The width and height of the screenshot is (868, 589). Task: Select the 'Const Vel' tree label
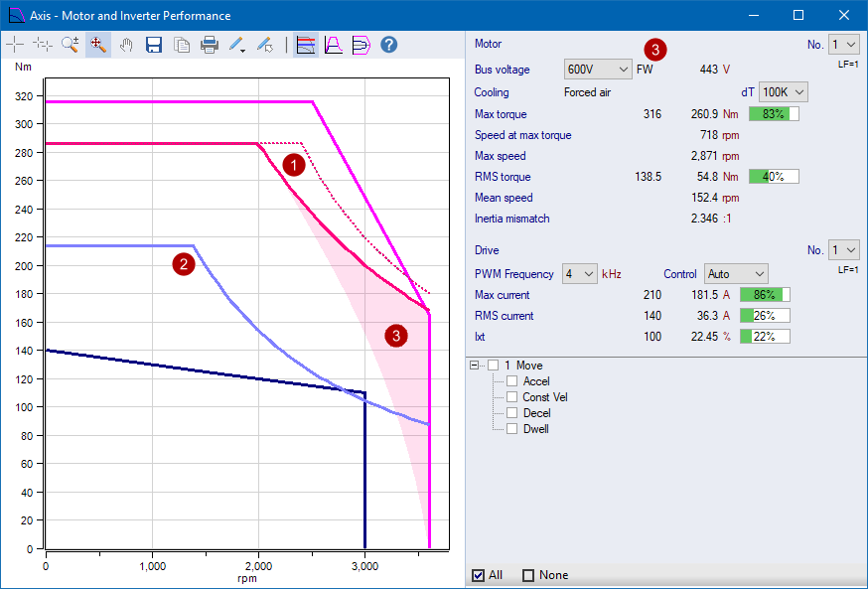544,397
